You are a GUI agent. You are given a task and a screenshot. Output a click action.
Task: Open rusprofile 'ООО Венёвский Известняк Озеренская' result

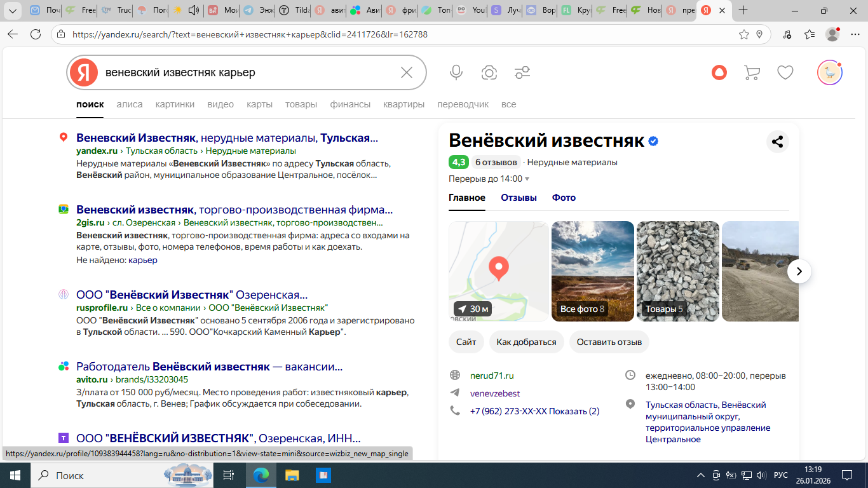192,295
